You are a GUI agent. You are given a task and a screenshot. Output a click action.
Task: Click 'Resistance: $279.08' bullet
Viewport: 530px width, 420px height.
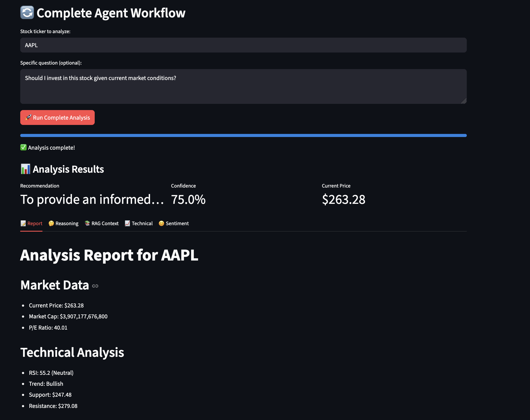(x=53, y=406)
